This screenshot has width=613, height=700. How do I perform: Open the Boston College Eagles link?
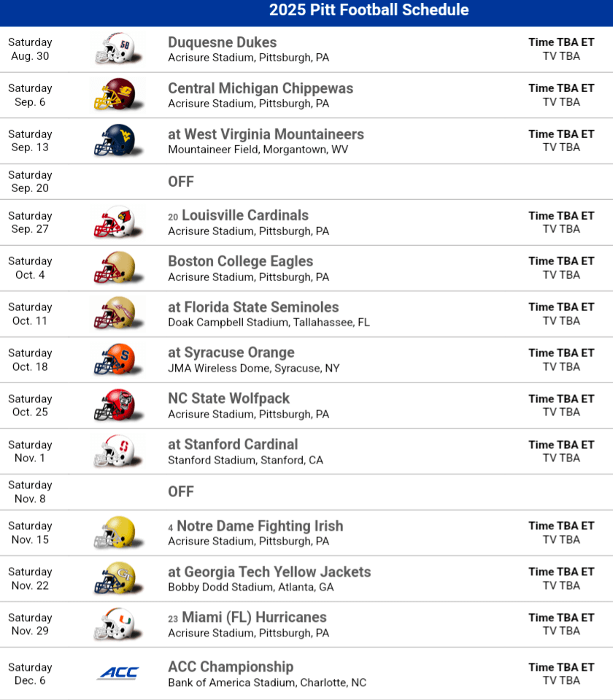point(240,261)
